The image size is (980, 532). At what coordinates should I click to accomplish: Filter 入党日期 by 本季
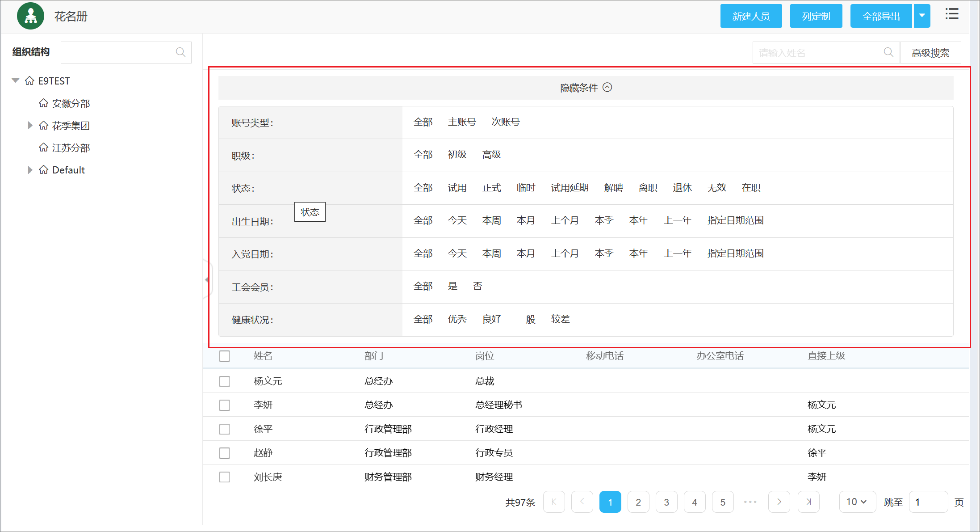(x=604, y=253)
